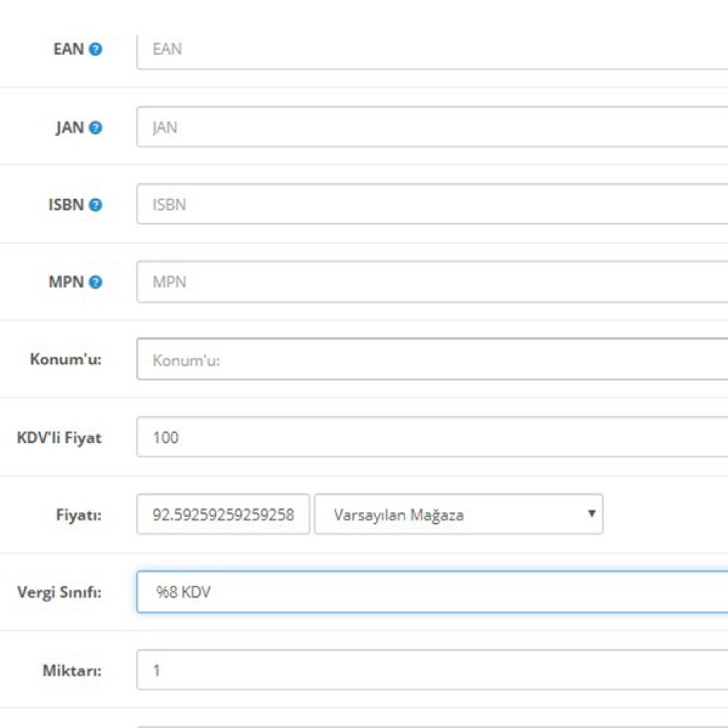This screenshot has height=728, width=728.
Task: Focus the EAN input field
Action: click(432, 50)
